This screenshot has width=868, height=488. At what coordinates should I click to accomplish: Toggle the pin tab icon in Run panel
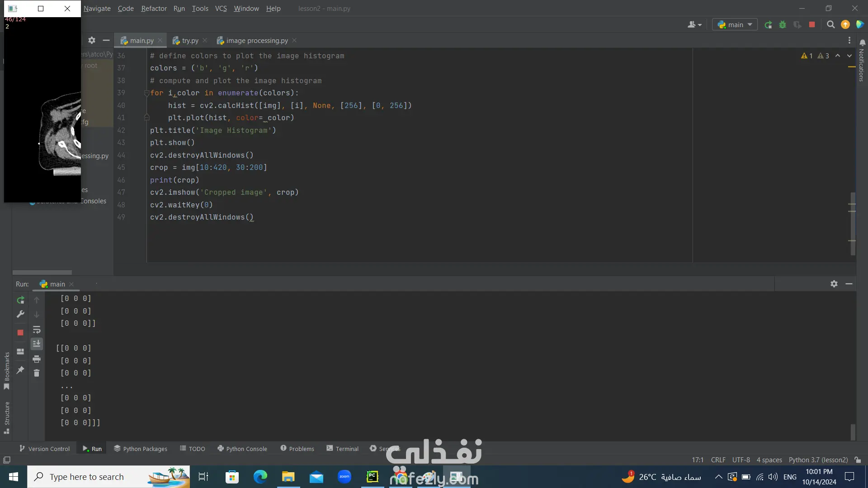(20, 370)
